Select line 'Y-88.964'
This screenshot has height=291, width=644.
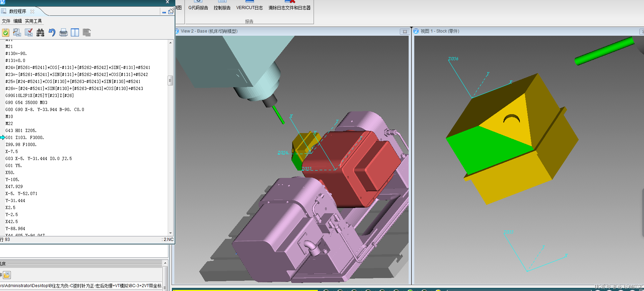pyautogui.click(x=15, y=229)
